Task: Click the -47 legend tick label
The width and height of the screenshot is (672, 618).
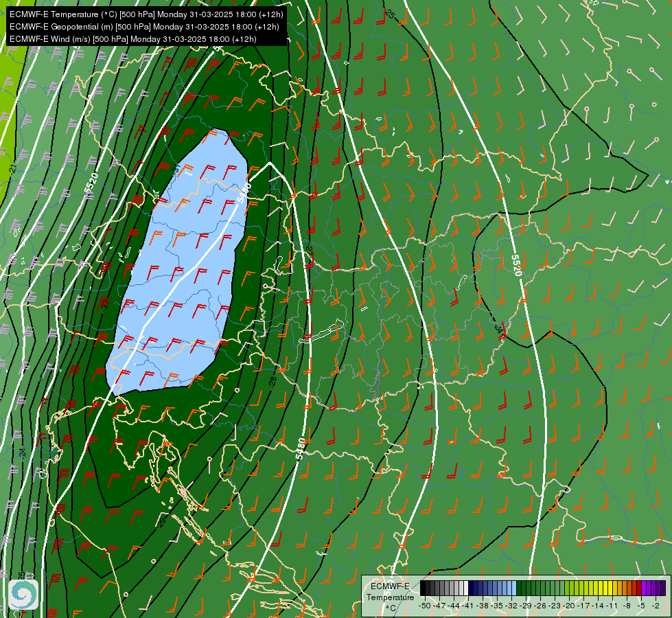Action: pyautogui.click(x=439, y=606)
